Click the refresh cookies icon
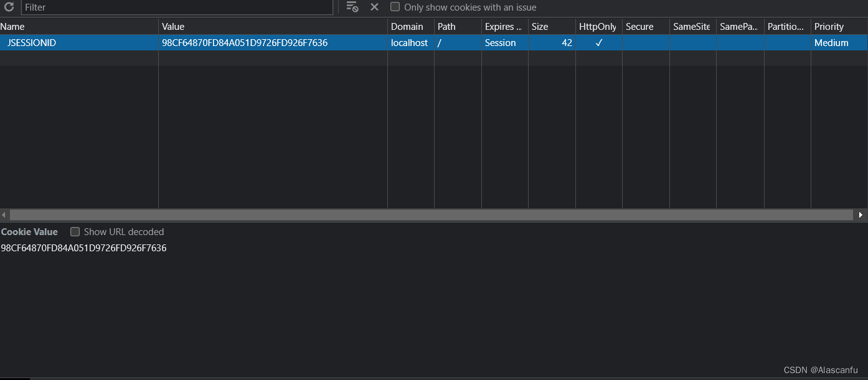The image size is (868, 380). [9, 7]
